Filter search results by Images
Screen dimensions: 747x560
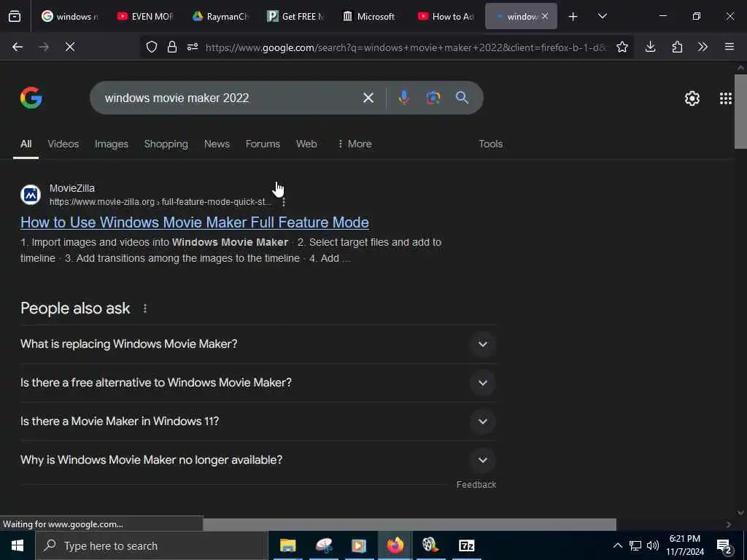tap(112, 144)
